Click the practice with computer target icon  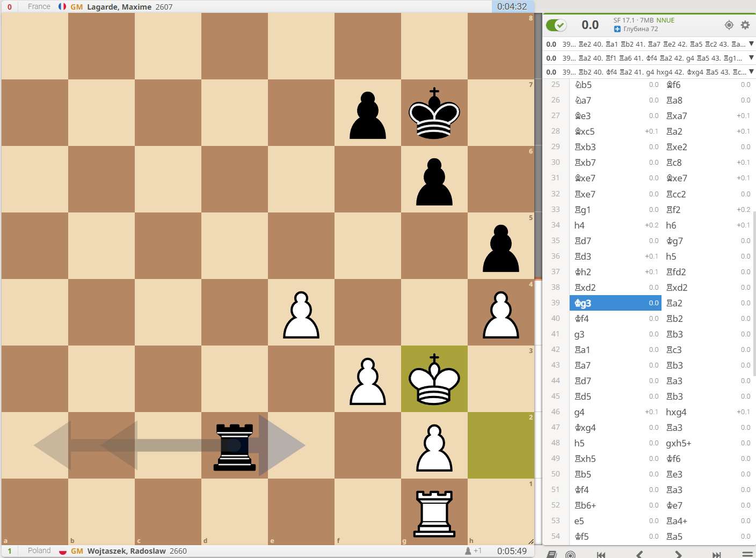point(571,554)
